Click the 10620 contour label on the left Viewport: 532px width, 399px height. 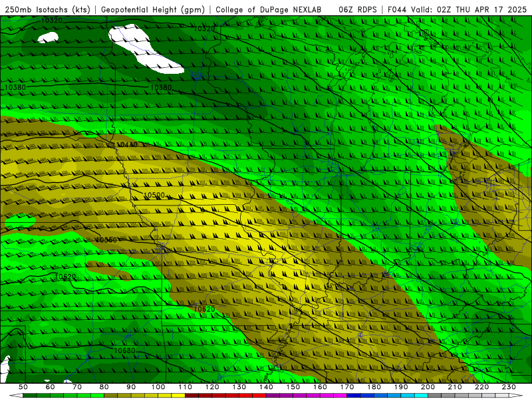65,277
